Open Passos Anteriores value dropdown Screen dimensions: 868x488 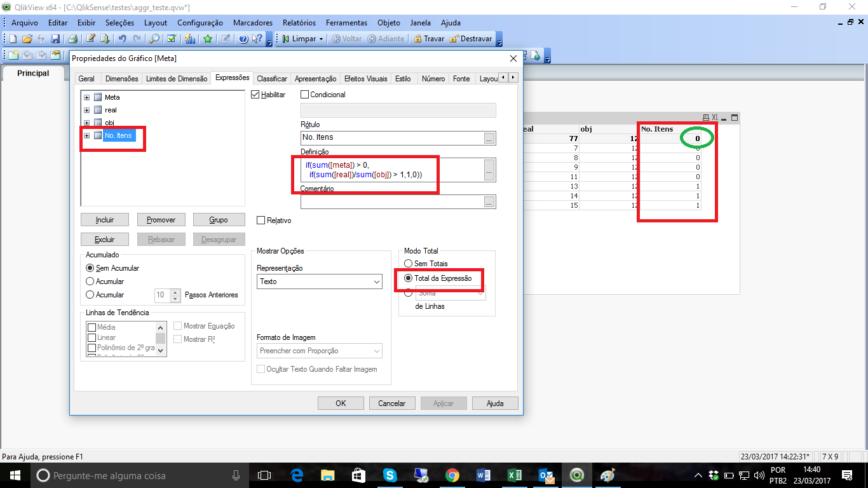pos(175,295)
